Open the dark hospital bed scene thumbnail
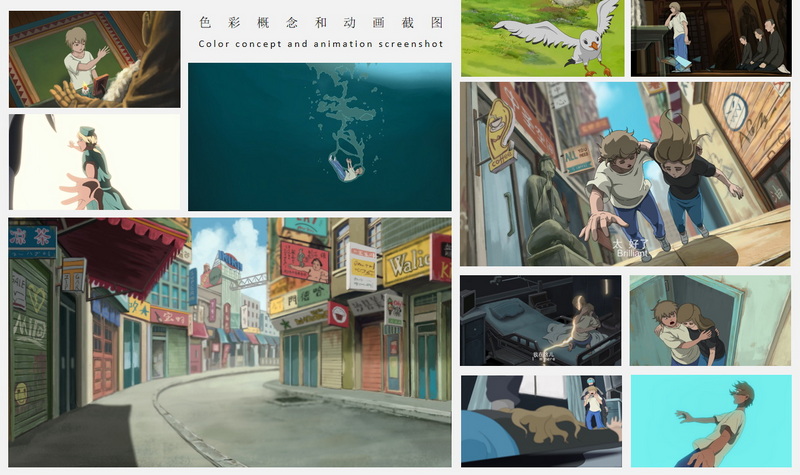Image resolution: width=800 pixels, height=475 pixels. coord(540,321)
